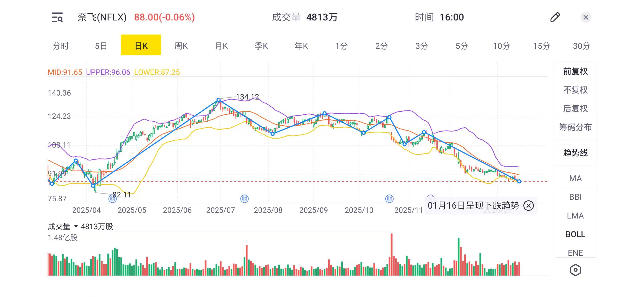Select 后复权 price adjustment mode

pos(575,109)
